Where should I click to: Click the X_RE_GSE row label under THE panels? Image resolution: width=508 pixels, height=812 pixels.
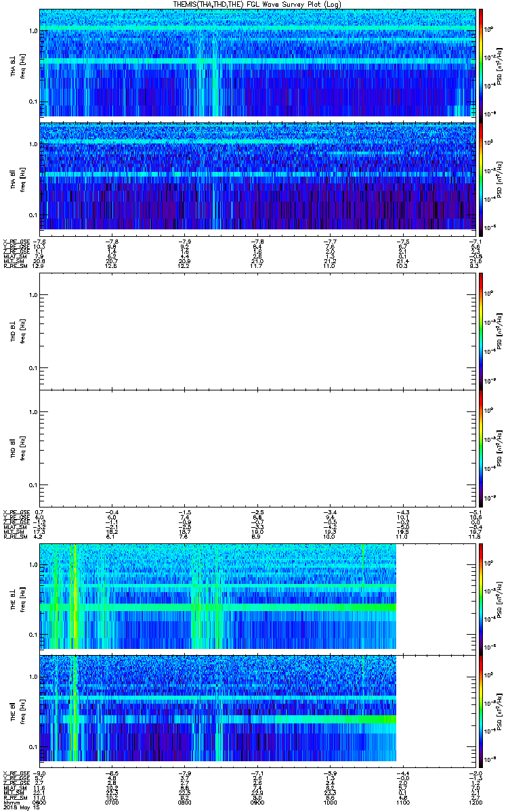[16, 773]
